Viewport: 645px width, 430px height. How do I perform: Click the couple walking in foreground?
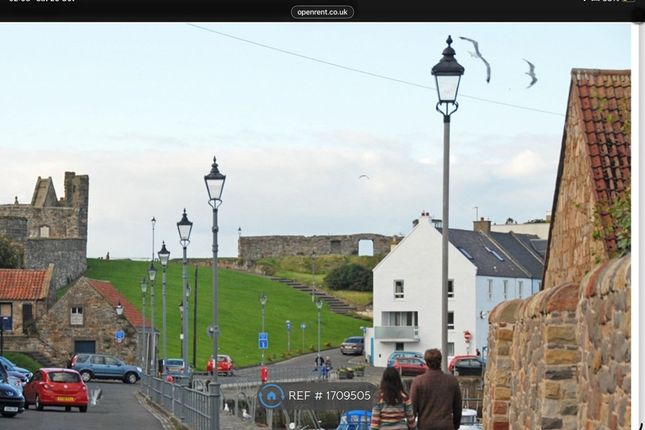418,395
